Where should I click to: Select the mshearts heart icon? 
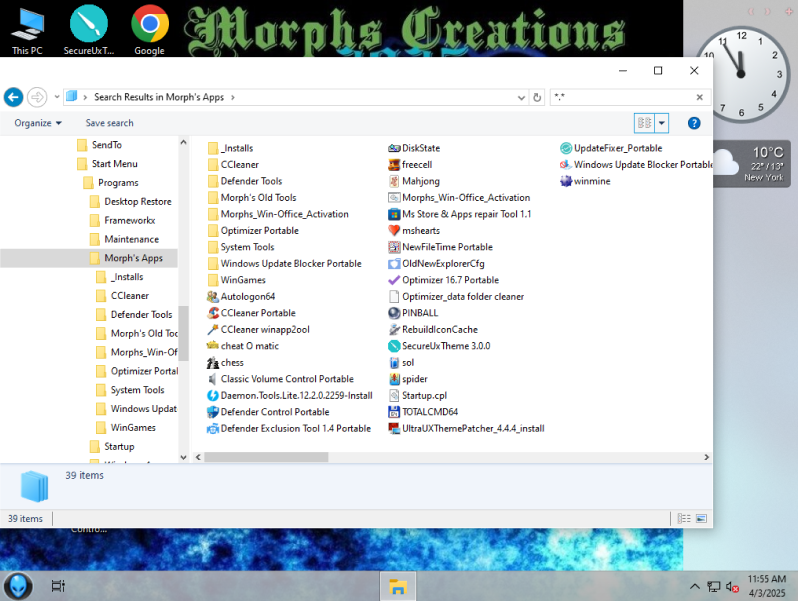coord(394,231)
